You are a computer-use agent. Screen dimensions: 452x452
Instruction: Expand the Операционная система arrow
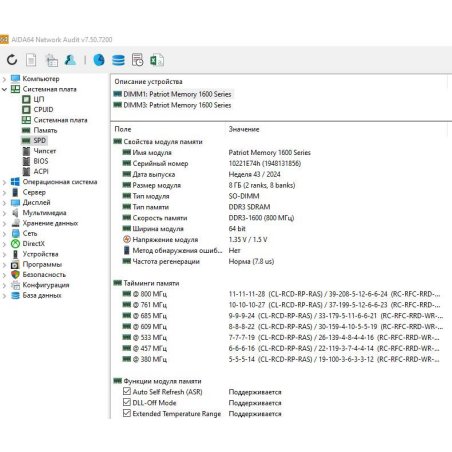coord(4,182)
